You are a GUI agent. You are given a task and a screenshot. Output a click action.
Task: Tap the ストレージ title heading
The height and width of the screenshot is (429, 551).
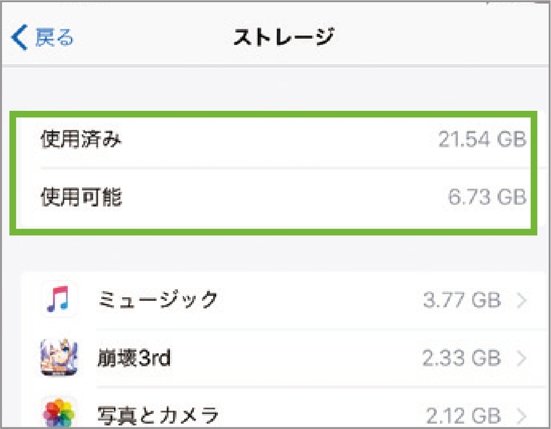[x=284, y=37]
